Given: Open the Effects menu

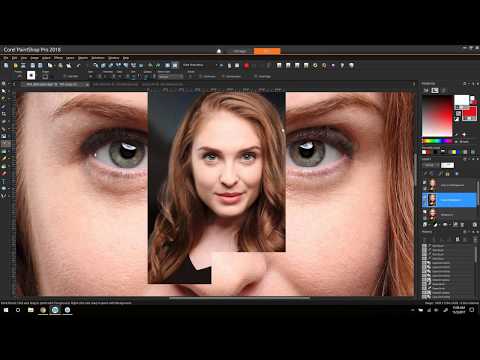Looking at the screenshot, I should tap(58, 58).
